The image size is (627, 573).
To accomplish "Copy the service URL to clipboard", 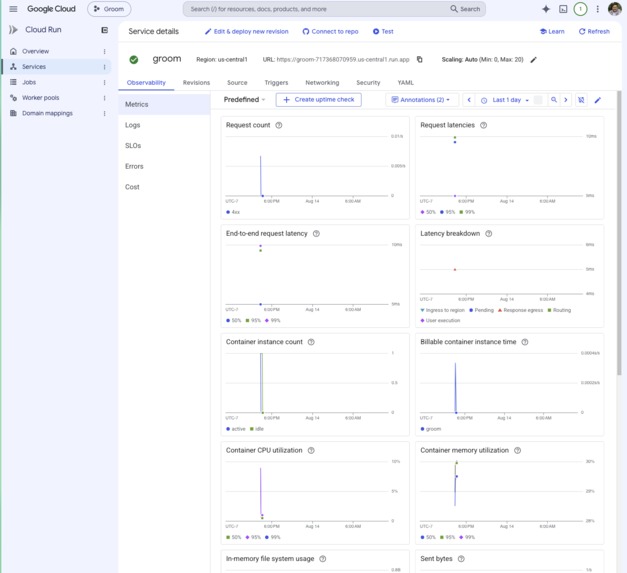I will 419,59.
